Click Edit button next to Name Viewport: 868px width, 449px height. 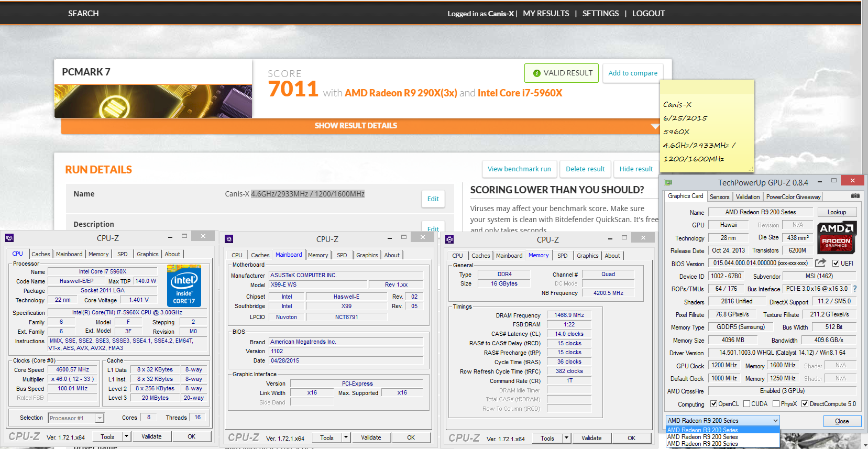click(433, 199)
